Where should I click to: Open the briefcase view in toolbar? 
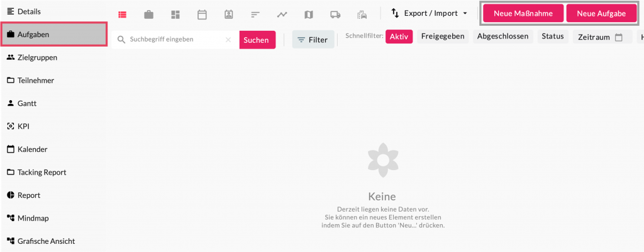[x=149, y=14]
